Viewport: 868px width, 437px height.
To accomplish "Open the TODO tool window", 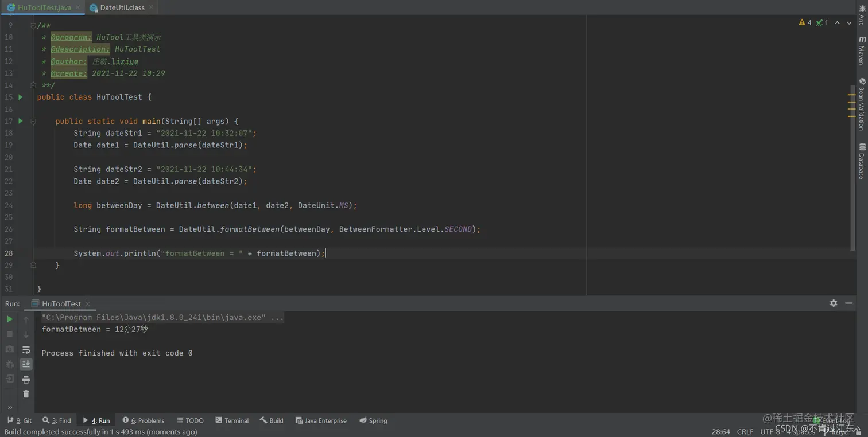I will [190, 420].
